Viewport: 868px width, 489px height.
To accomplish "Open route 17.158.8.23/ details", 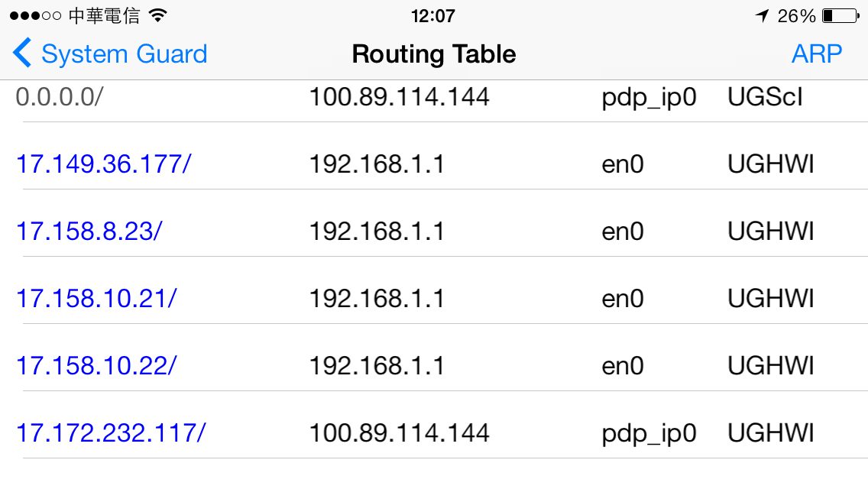I will coord(89,231).
